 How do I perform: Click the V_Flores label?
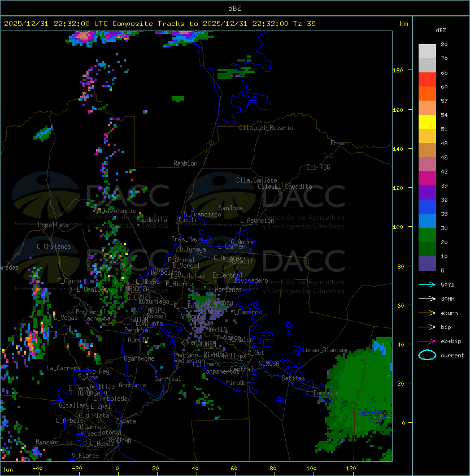(85, 456)
